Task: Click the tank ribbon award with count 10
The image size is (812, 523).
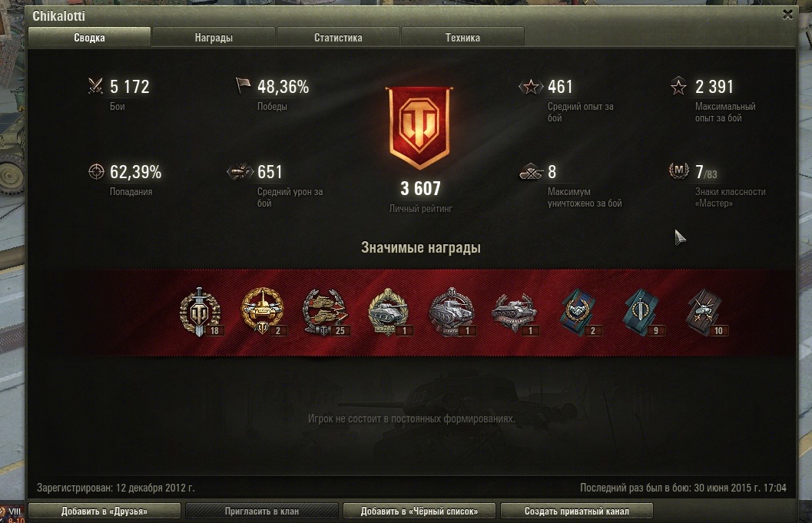Action: (x=705, y=312)
